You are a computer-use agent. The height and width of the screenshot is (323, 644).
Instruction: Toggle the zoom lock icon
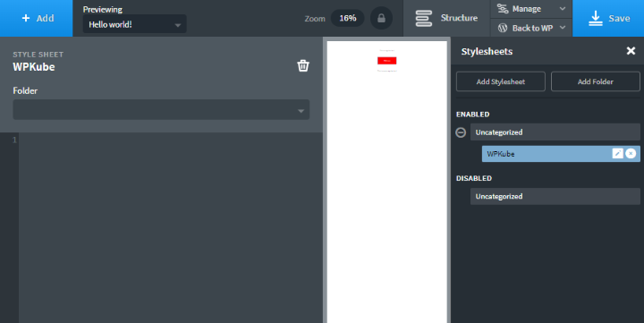click(381, 18)
